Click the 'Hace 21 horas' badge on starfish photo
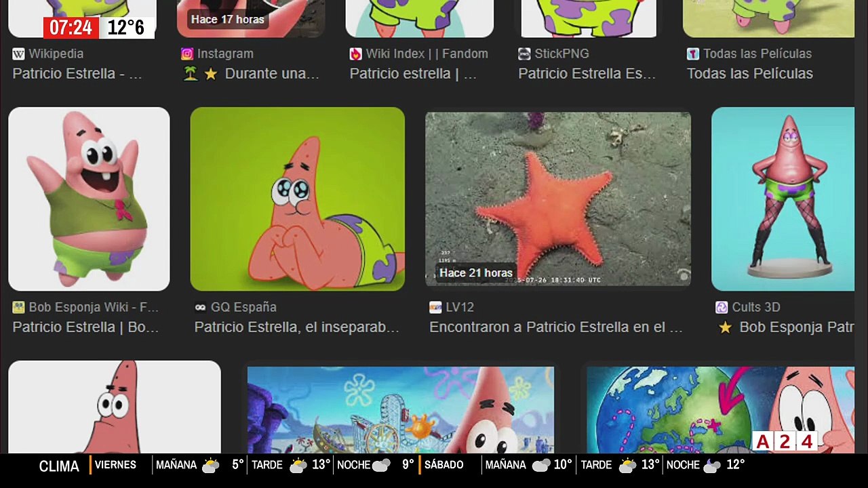The height and width of the screenshot is (488, 868). tap(476, 272)
